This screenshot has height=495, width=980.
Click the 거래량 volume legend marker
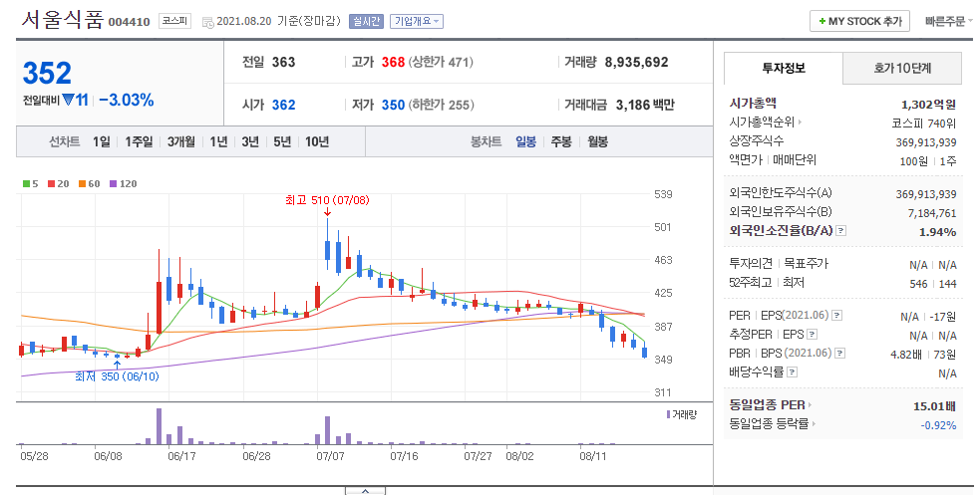point(668,414)
